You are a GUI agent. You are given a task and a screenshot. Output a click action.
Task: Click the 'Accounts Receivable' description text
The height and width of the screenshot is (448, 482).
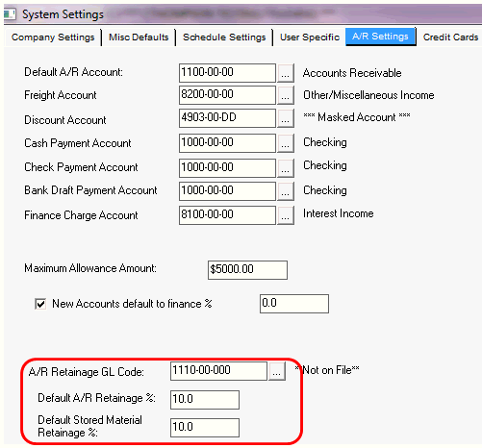point(352,73)
